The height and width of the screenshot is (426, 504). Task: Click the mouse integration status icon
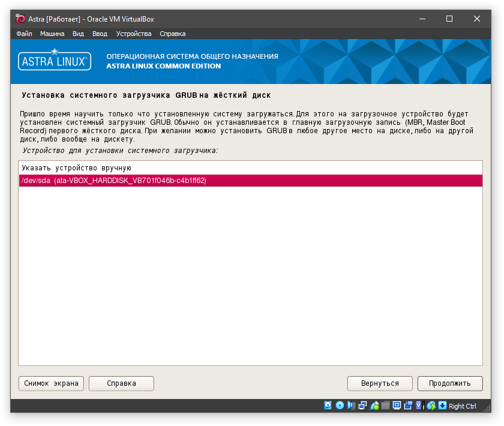431,406
